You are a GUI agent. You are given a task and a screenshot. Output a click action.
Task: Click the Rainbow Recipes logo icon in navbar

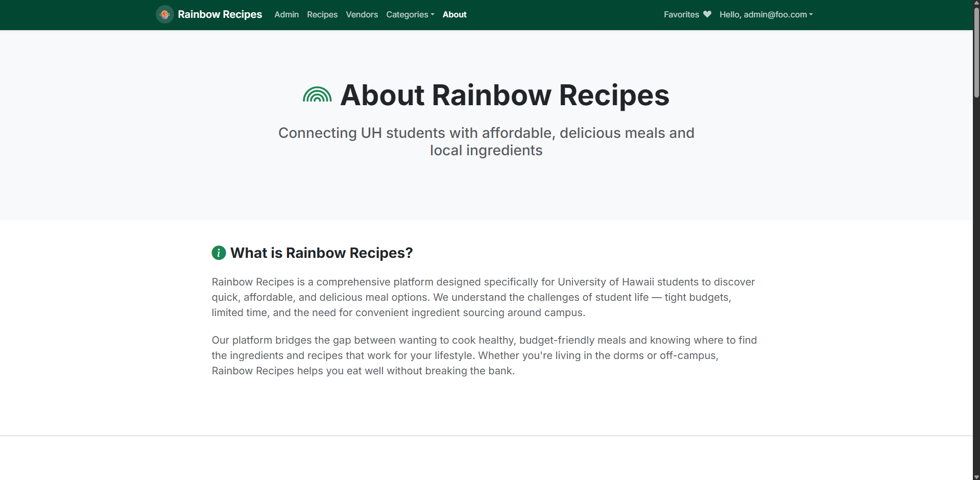pos(164,14)
